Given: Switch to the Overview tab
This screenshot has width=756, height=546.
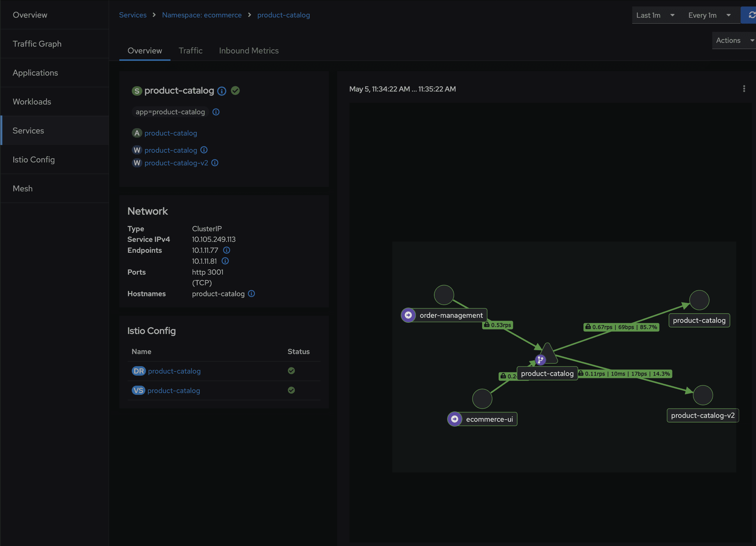Looking at the screenshot, I should [x=145, y=50].
